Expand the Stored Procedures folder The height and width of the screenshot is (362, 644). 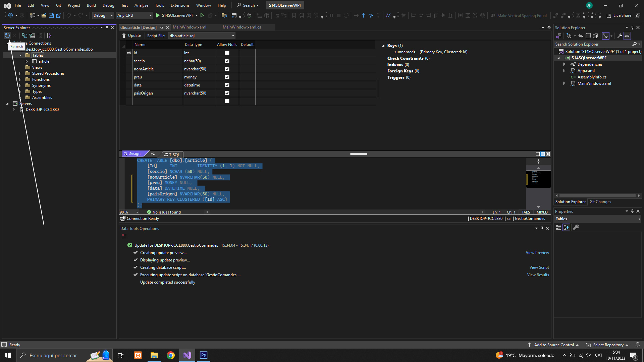[20, 73]
